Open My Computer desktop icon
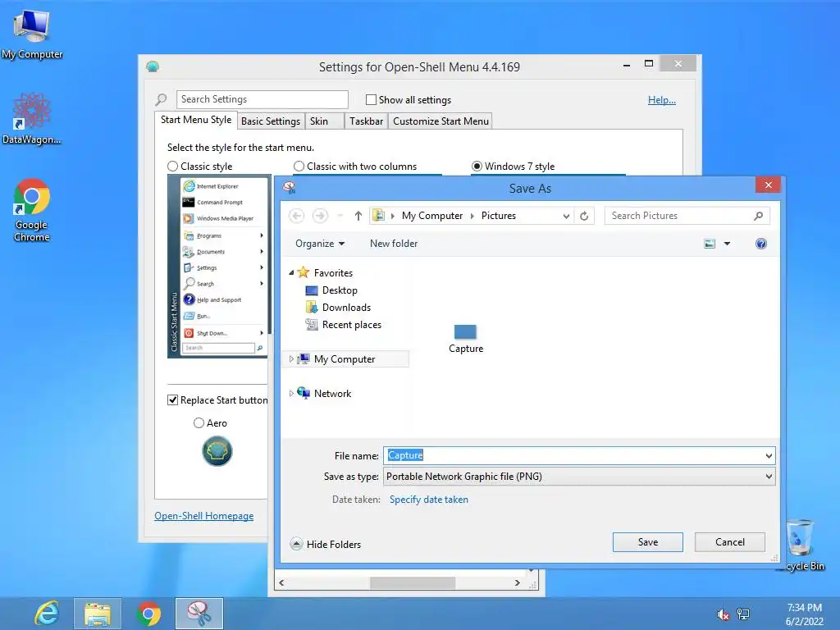Screen dimensions: 840x630 pyautogui.click(x=32, y=33)
